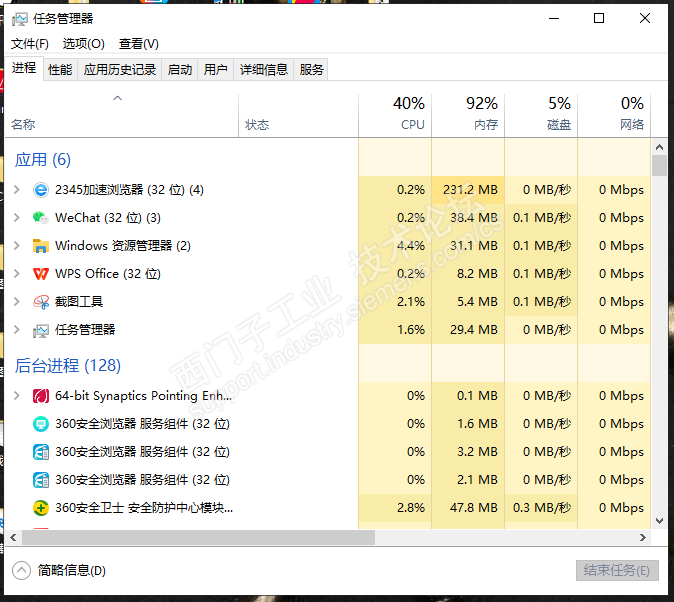674x602 pixels.
Task: Sort by the 内存 column header
Action: pos(468,115)
